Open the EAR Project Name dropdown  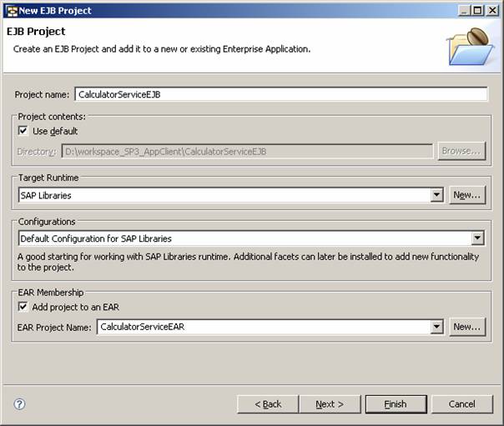coord(436,327)
